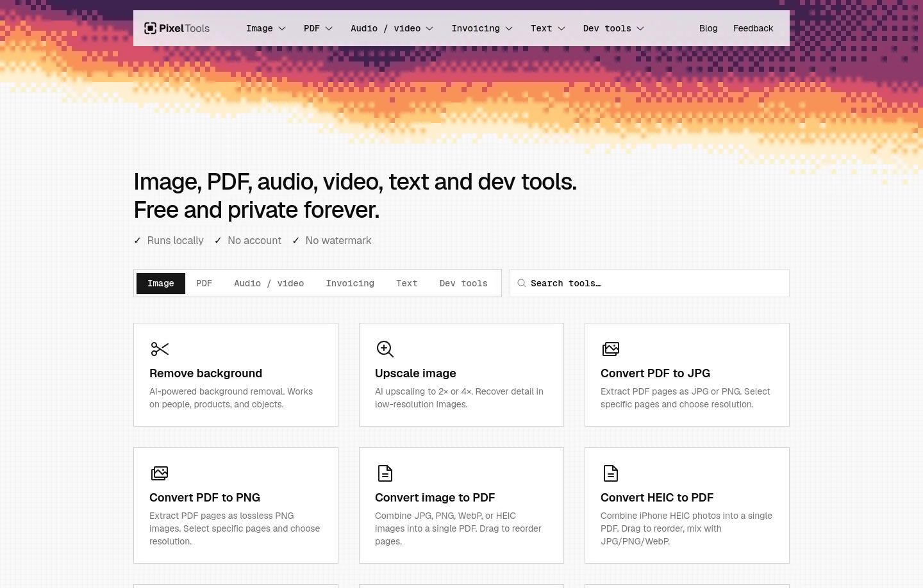
Task: Open the Blog link
Action: click(x=708, y=28)
